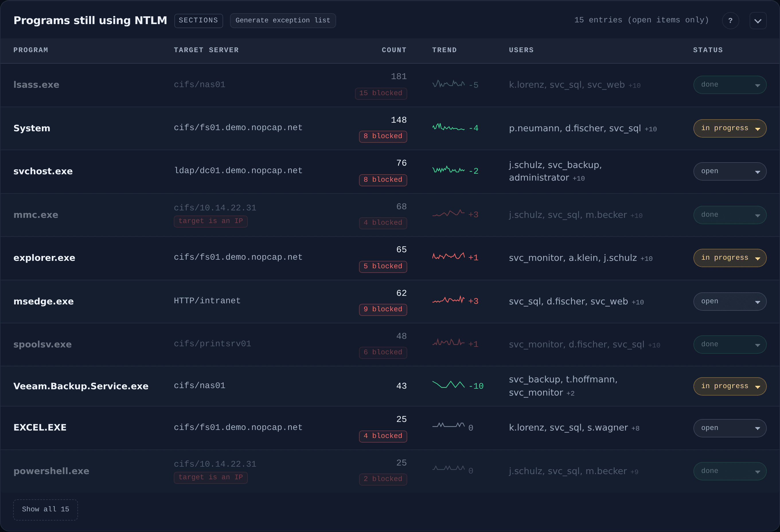Click the '9 blocked' badge for msedge.exe
The image size is (780, 532).
[383, 309]
